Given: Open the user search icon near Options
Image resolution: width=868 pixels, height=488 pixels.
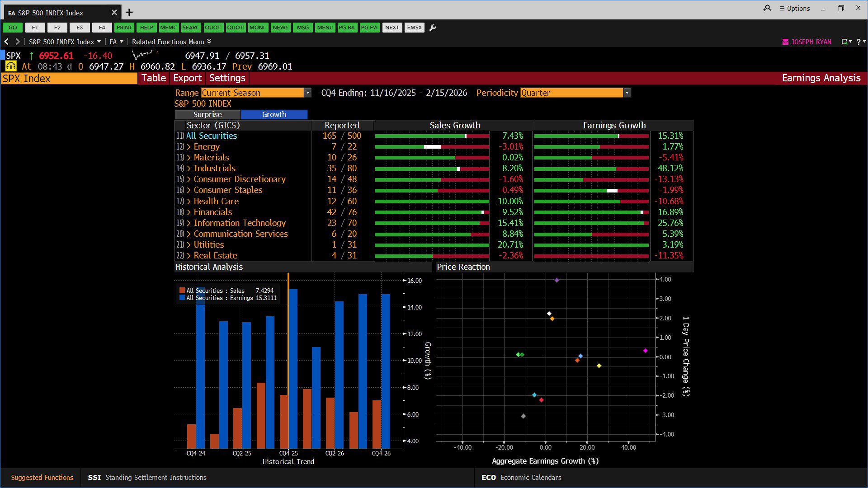Looking at the screenshot, I should [767, 8].
